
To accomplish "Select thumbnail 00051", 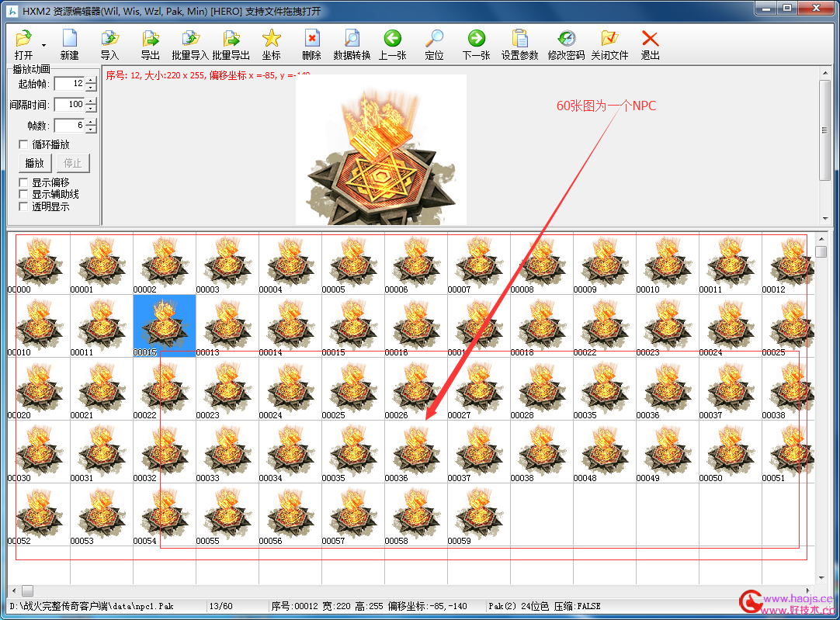I will click(x=787, y=452).
